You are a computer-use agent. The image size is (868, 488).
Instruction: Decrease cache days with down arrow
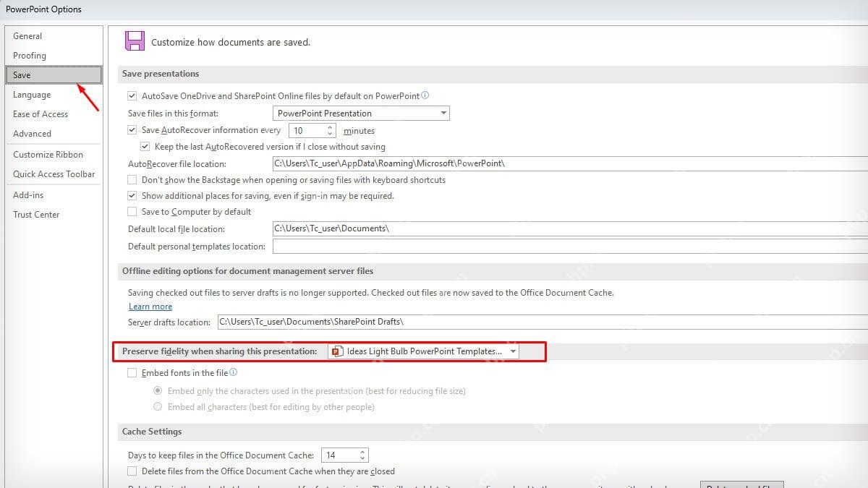pos(363,458)
